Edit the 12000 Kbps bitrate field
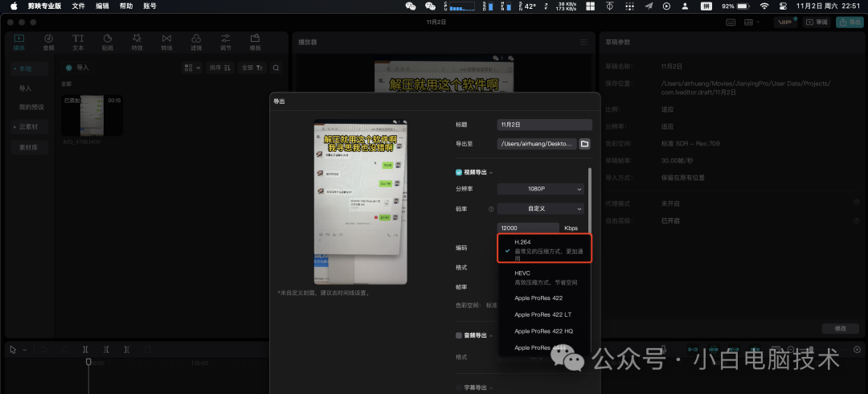 (528, 228)
